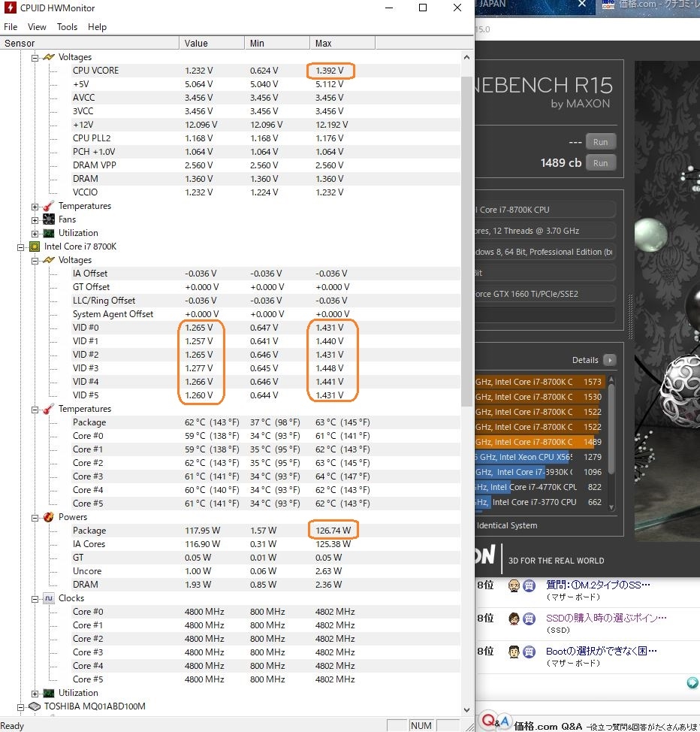The image size is (700, 732).
Task: Click the HWMonitor vertical scrollbar thumb
Action: [x=466, y=241]
